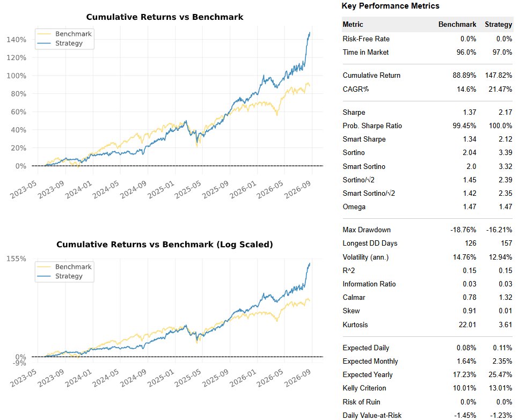Viewport: 519px width, 420px height.
Task: Click the 'Cumulative Returns vs Benchmark' chart title
Action: click(x=165, y=17)
